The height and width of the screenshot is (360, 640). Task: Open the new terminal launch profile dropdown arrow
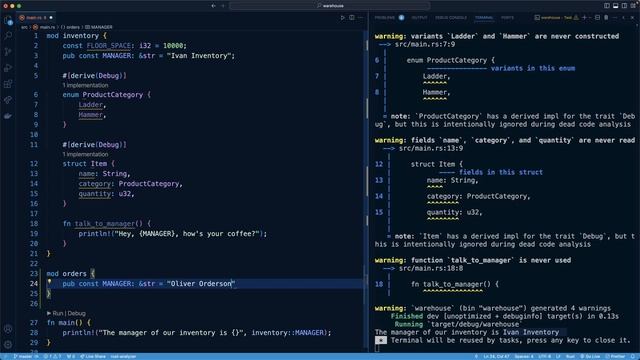coord(589,18)
